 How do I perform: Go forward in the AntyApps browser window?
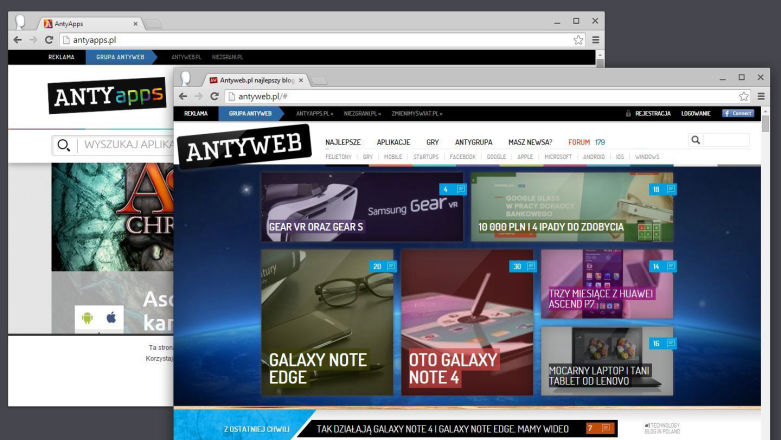33,40
